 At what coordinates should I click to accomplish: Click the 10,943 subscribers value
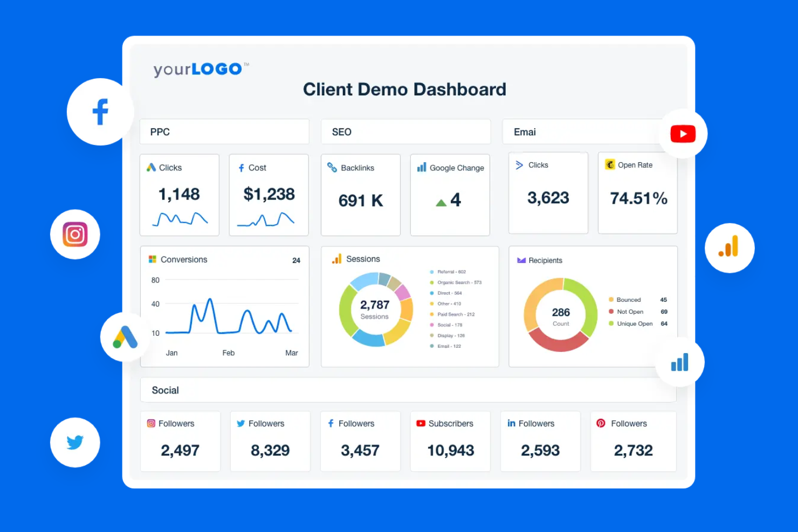[451, 450]
